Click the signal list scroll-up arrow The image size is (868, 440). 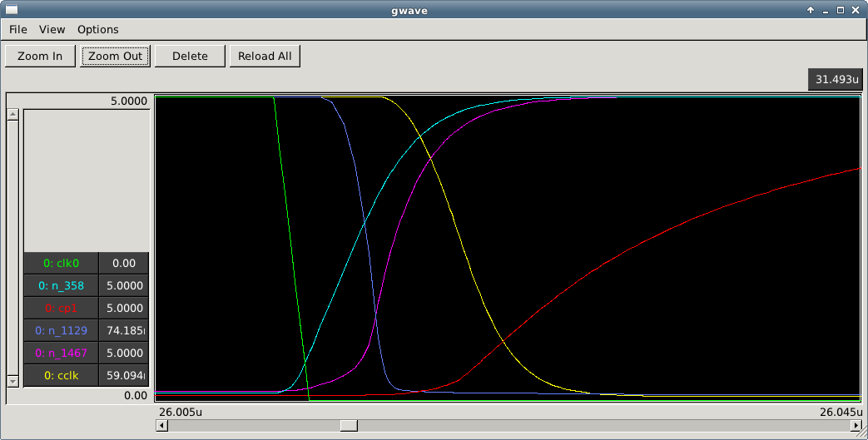(12, 115)
